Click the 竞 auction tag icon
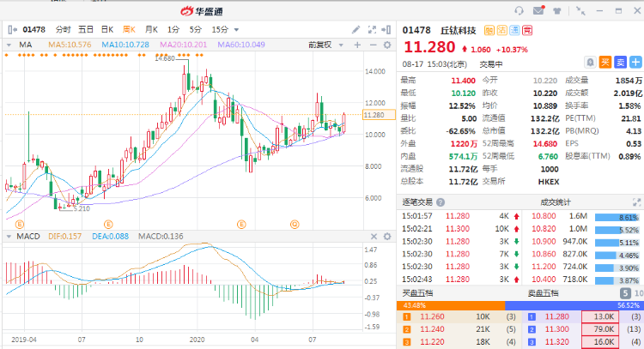Viewport: 644px width, 349px height. tap(527, 30)
